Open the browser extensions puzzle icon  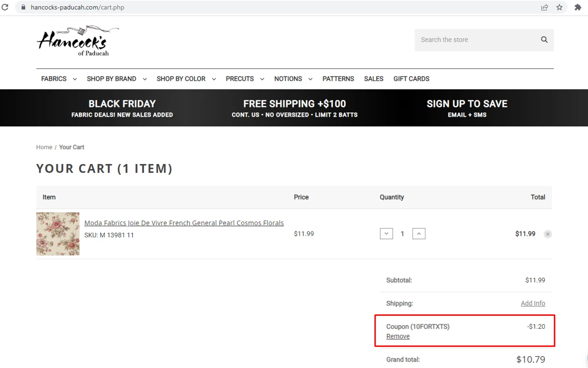pos(578,7)
